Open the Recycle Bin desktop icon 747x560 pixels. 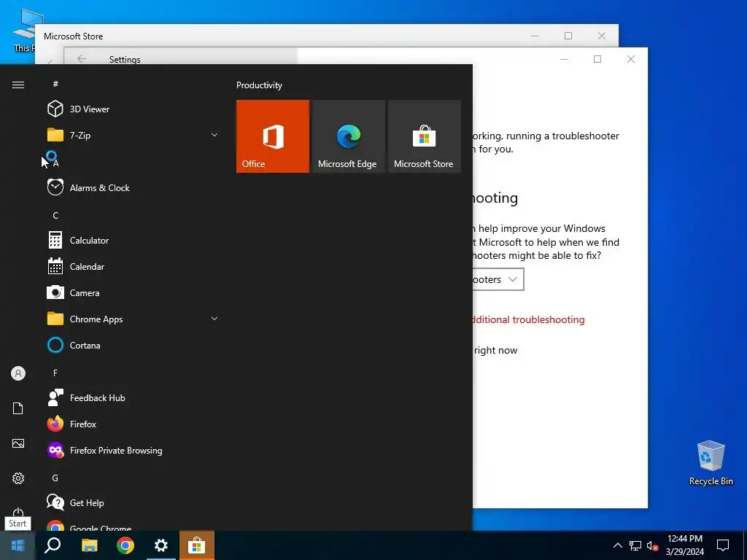pyautogui.click(x=711, y=463)
